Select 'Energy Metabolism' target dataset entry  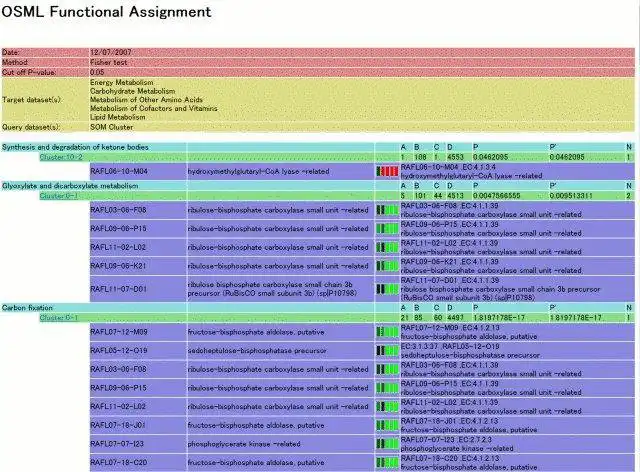(122, 82)
